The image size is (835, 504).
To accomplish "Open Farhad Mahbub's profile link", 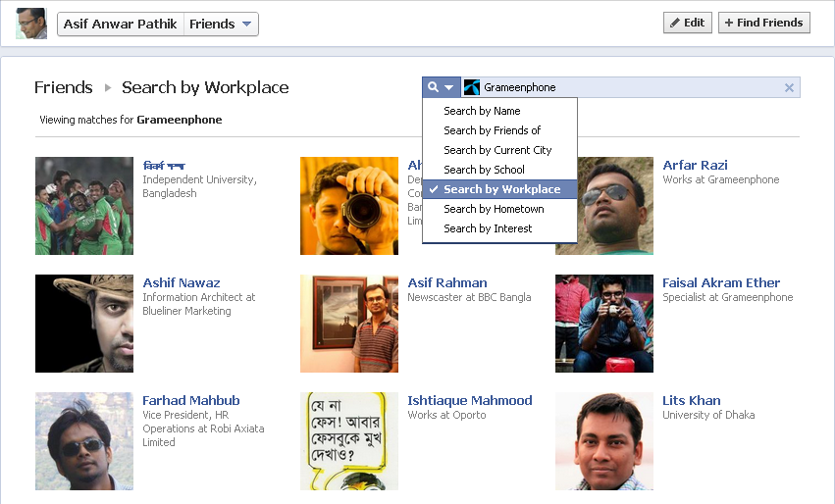I will click(190, 400).
